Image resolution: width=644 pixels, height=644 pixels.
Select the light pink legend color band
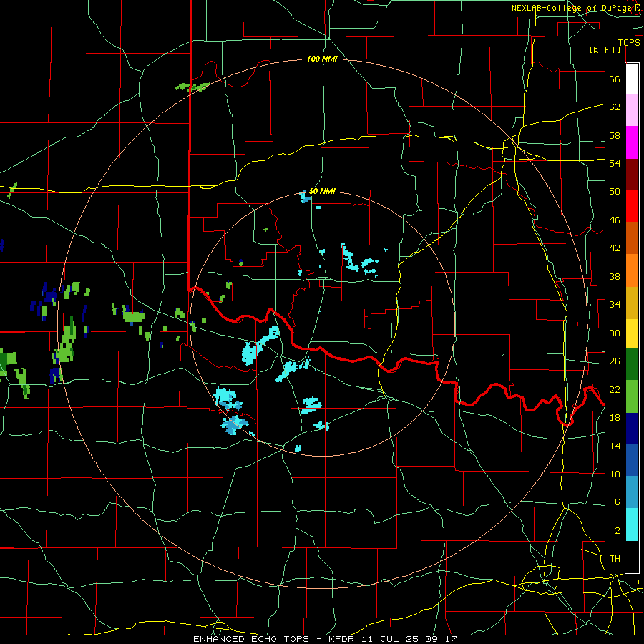632,109
